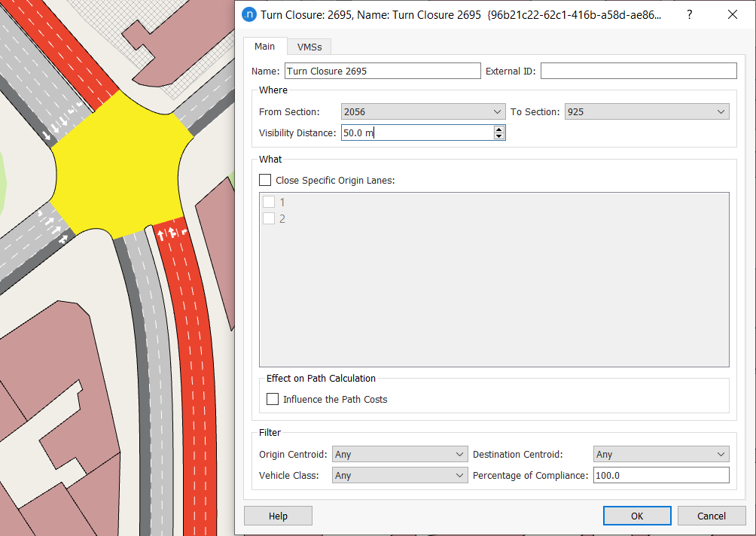Check the lane 2 checkbox
756x536 pixels.
[x=269, y=218]
